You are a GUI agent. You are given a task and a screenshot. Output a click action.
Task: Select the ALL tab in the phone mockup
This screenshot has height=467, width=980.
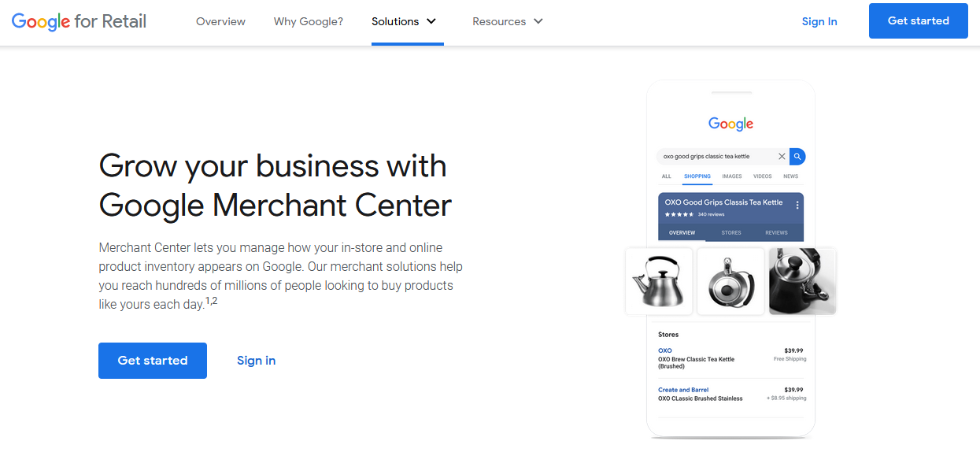coord(667,176)
